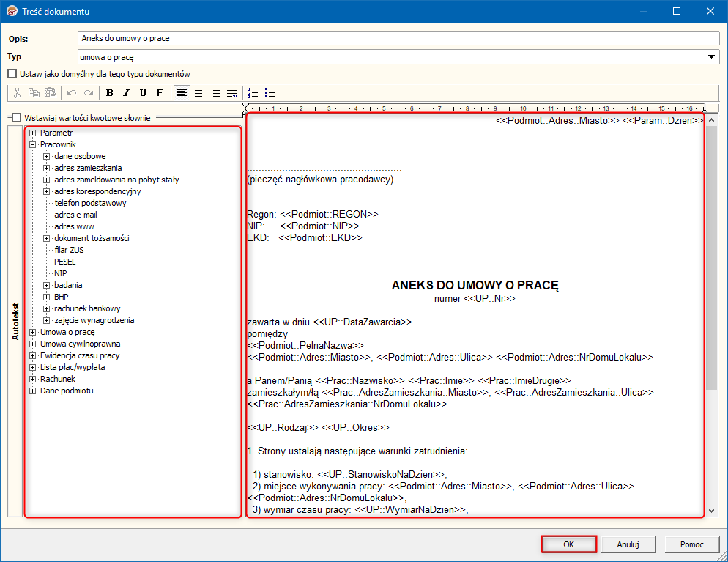Click 'ANEKS DO UMOWY O PRACĘ' heading
This screenshot has height=562, width=728.
pyautogui.click(x=475, y=285)
